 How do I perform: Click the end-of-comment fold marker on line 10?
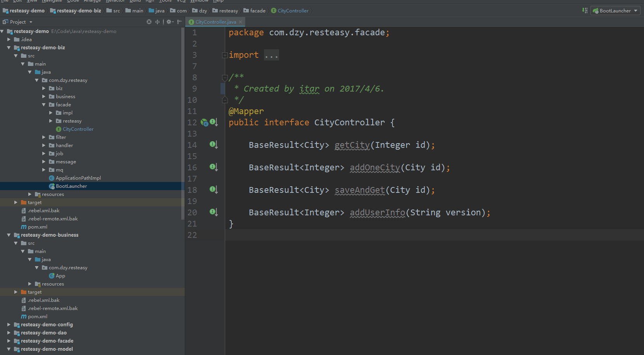coord(224,100)
